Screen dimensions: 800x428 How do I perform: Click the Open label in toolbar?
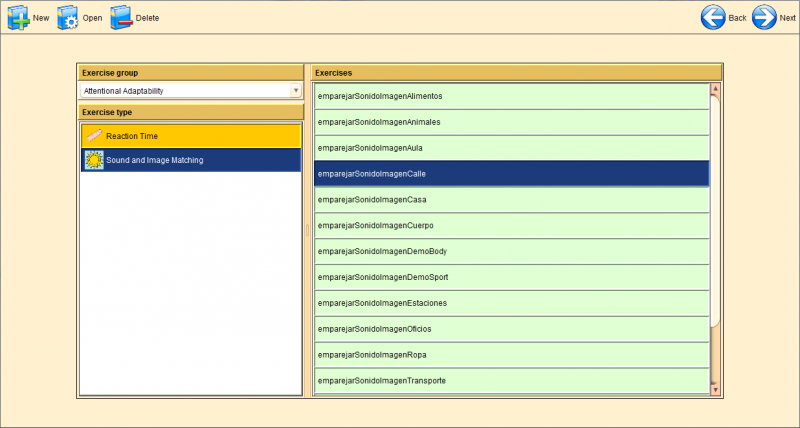pos(92,18)
